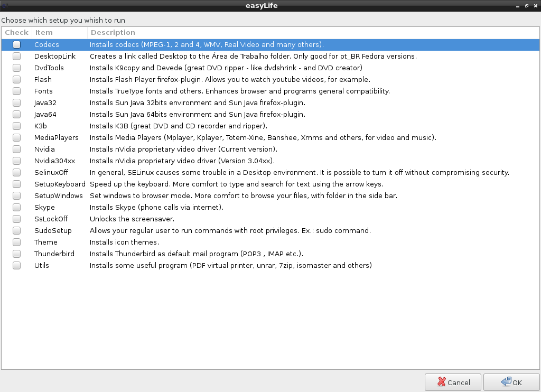Viewport: 541px width, 392px height.
Task: Click the MediaPlayers item name
Action: [56, 138]
